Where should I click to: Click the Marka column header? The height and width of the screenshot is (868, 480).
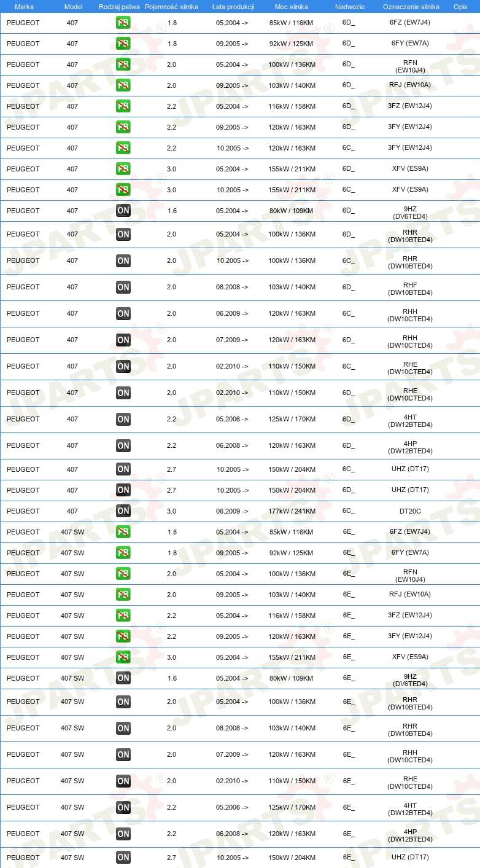click(x=24, y=7)
